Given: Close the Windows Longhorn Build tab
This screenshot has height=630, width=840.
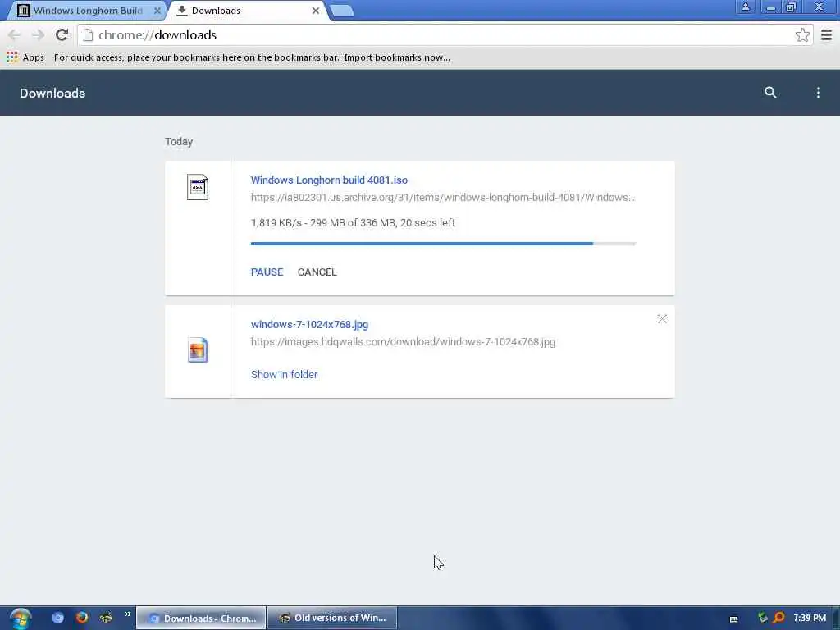Looking at the screenshot, I should click(x=157, y=11).
